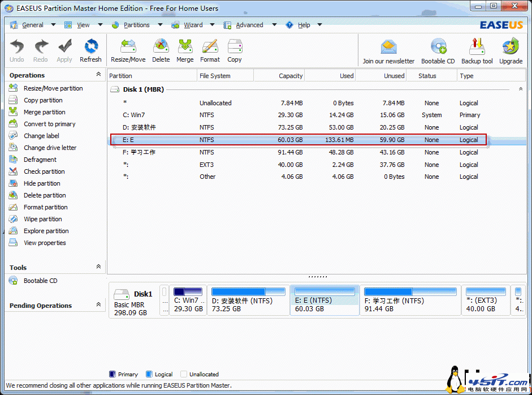532x395 pixels.
Task: Open dropdown arrow next to Partitions
Action: pos(160,25)
